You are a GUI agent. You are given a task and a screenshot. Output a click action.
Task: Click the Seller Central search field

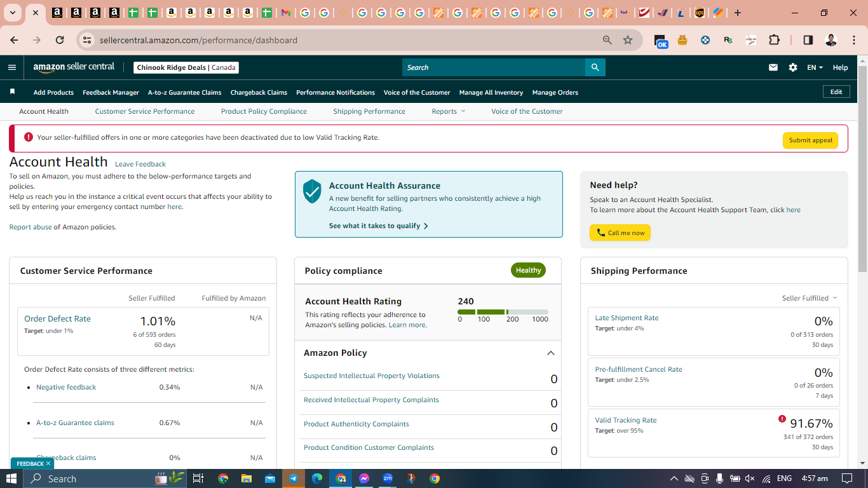494,67
